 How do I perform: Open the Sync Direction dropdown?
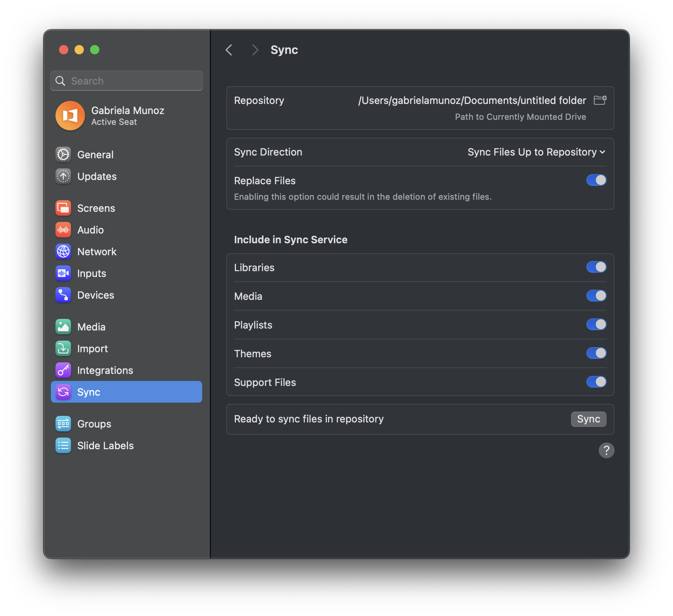pos(536,152)
